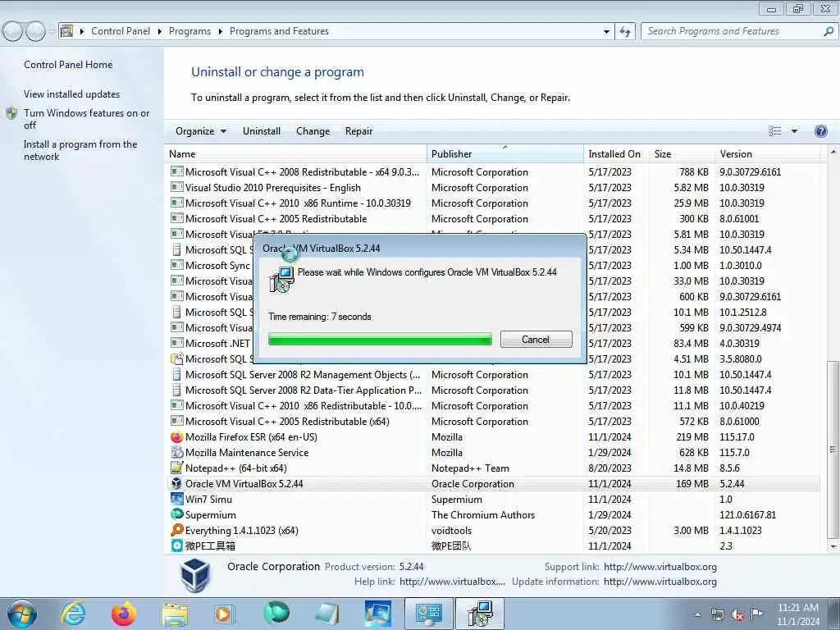This screenshot has height=630, width=840.
Task: Open Windows Explorer folder icon in taskbar
Action: pyautogui.click(x=175, y=614)
